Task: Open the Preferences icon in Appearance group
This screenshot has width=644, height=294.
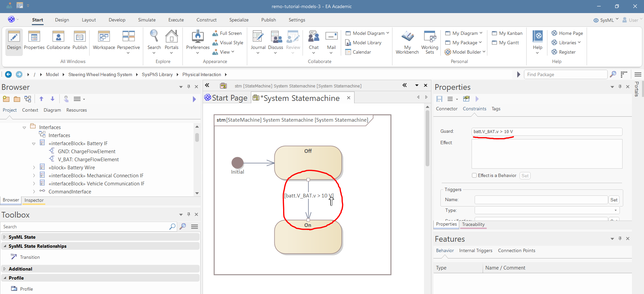Action: (198, 37)
